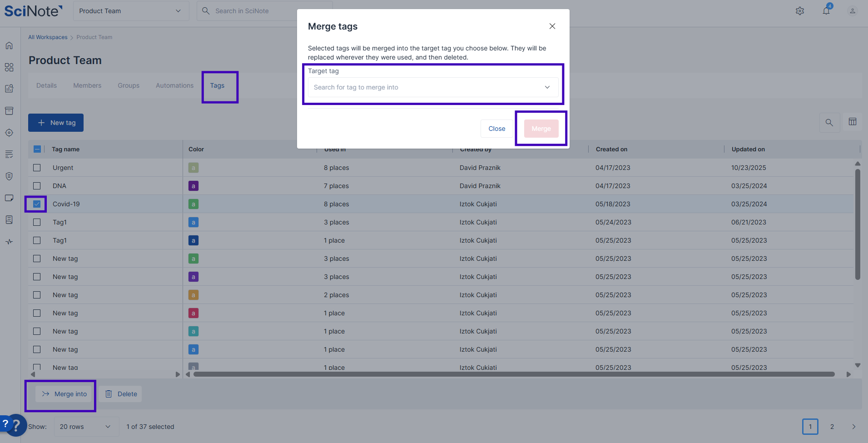868x443 pixels.
Task: Click the table search magnifier icon
Action: pos(829,122)
